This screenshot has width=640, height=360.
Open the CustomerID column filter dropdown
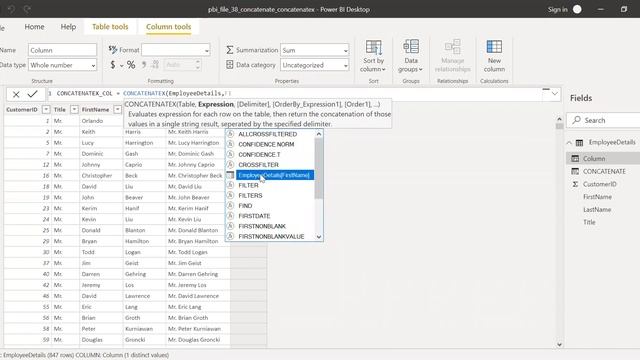pyautogui.click(x=46, y=109)
